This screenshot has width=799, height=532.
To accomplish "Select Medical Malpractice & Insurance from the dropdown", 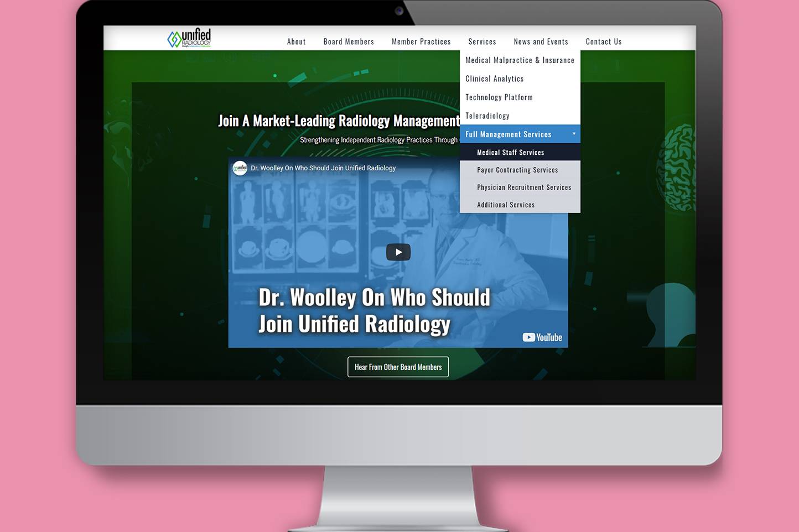I will pos(520,60).
